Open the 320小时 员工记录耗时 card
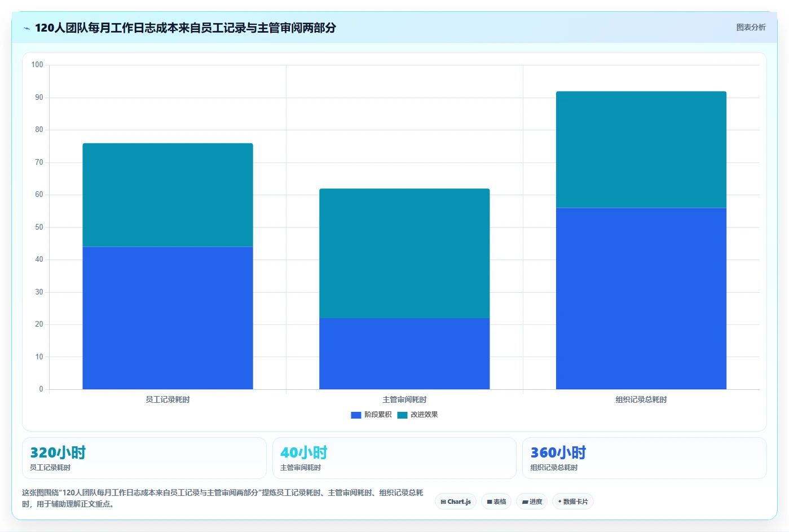The width and height of the screenshot is (789, 532). point(144,458)
